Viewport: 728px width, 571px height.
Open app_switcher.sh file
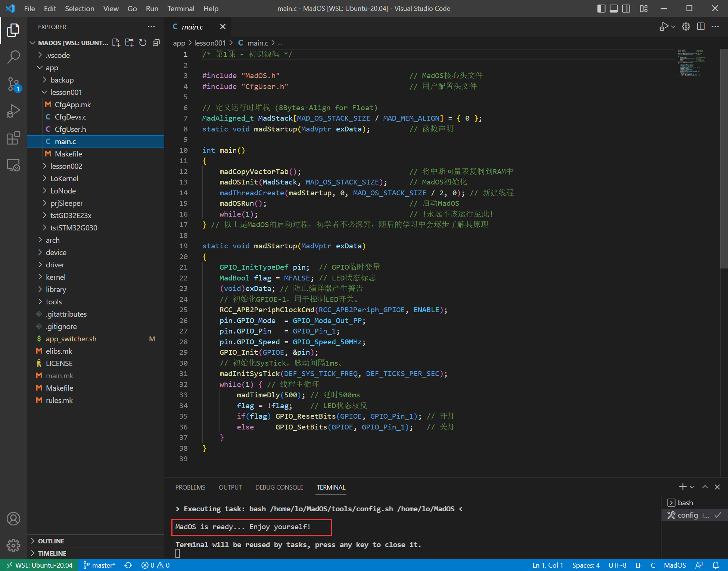(x=96, y=339)
